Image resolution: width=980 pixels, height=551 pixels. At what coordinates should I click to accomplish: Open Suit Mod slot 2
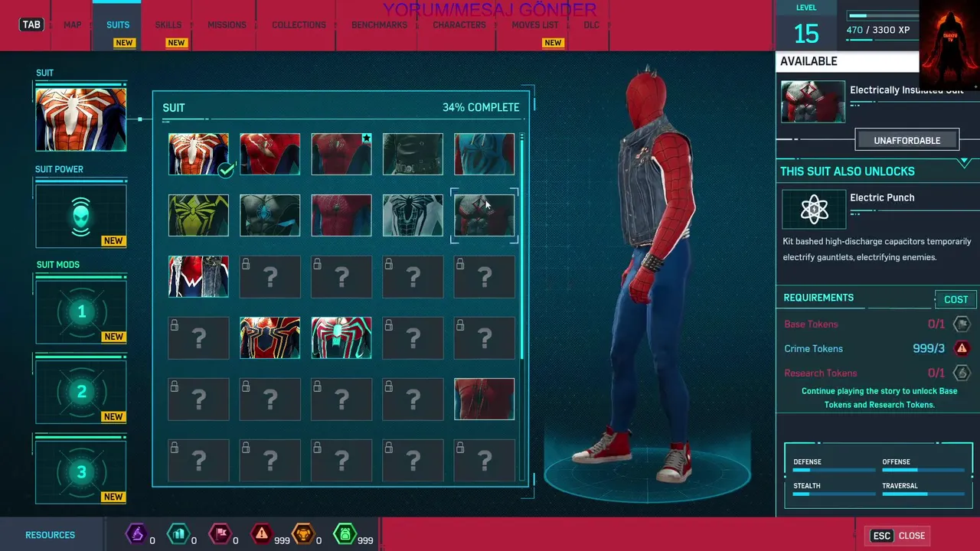pyautogui.click(x=81, y=393)
